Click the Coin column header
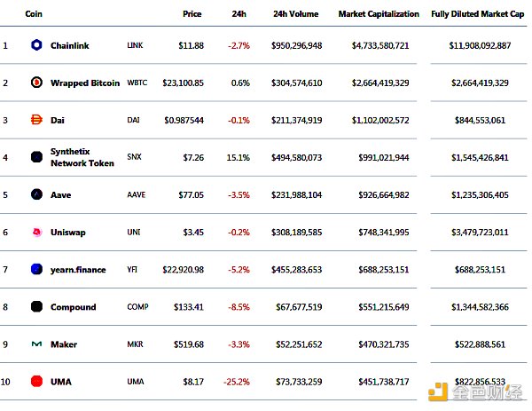532x411 pixels. 35,15
